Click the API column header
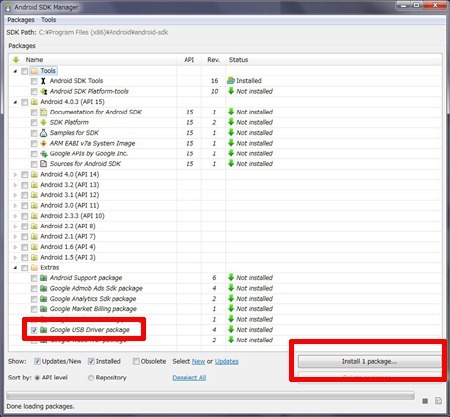450x417 pixels. tap(189, 60)
